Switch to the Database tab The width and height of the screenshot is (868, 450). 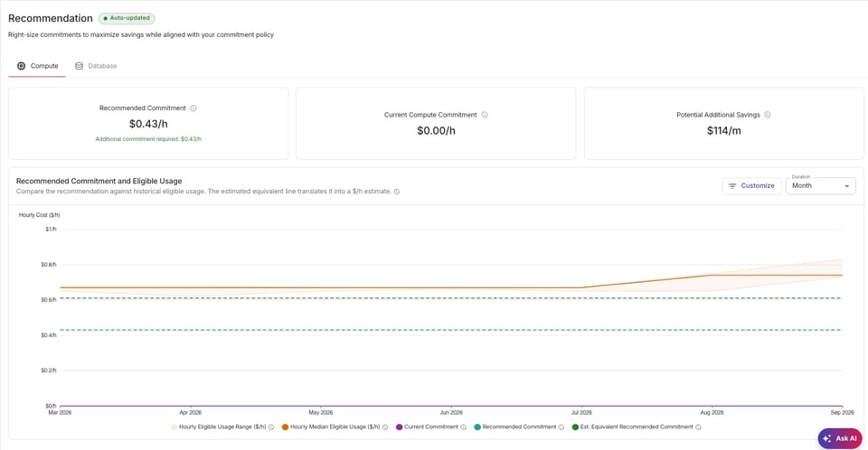coord(96,66)
